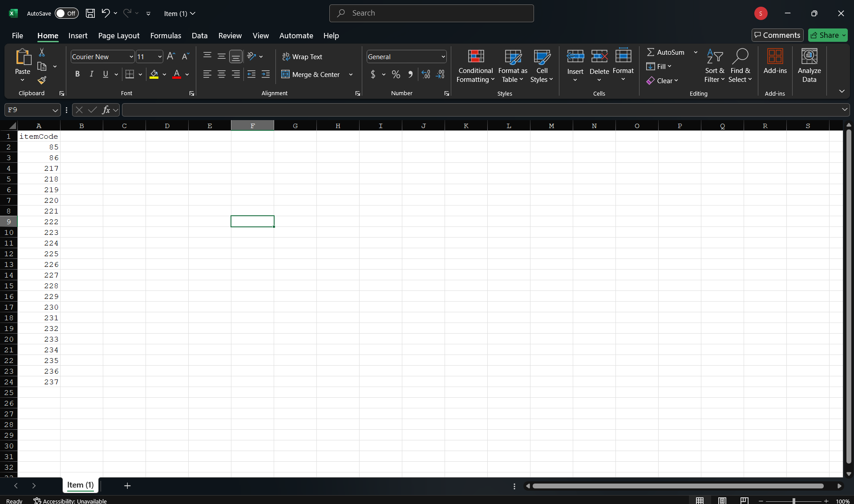Click the Center align text icon

tap(221, 75)
